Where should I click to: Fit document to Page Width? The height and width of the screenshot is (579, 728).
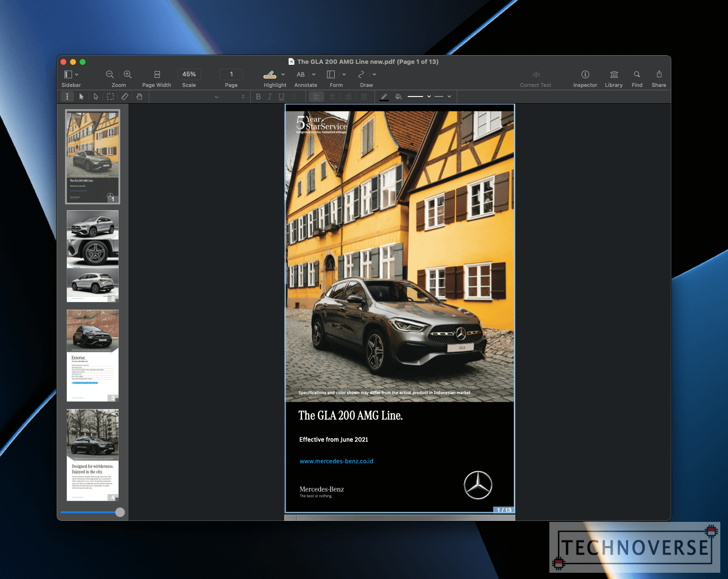tap(157, 74)
